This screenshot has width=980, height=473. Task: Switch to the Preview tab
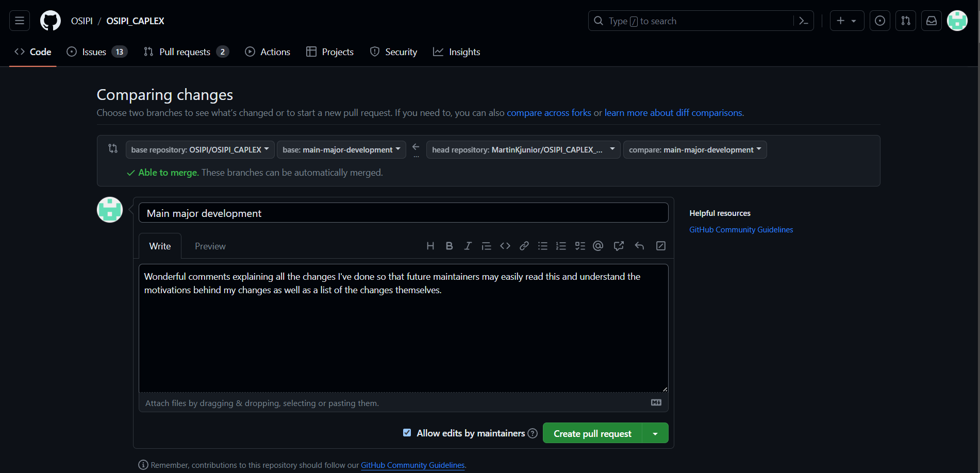click(x=210, y=246)
